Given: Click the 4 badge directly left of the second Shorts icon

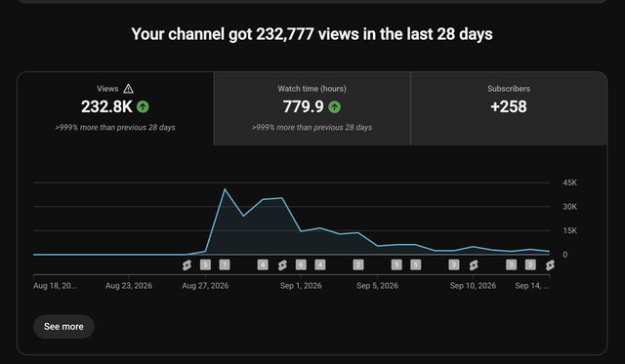Looking at the screenshot, I should click(x=263, y=264).
